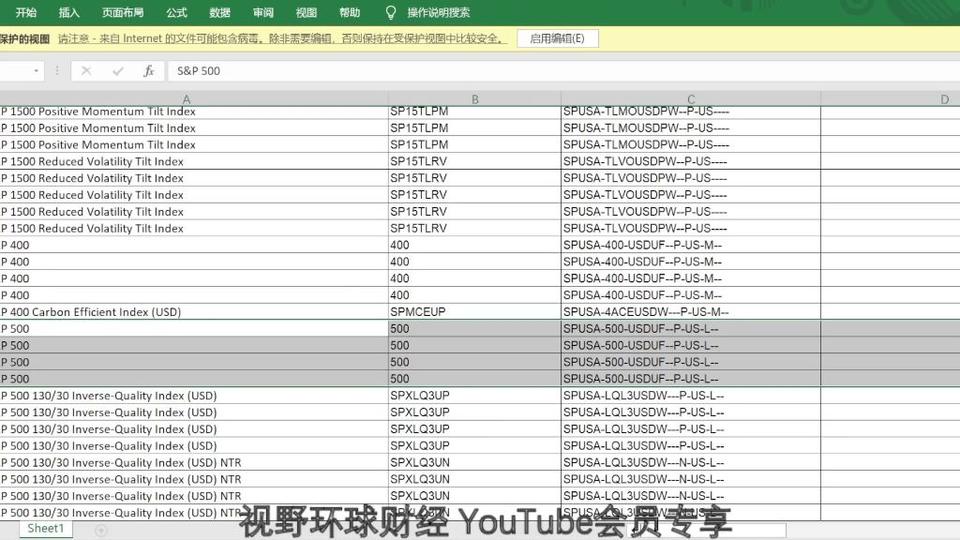The height and width of the screenshot is (540, 960).
Task: Click the first SPUSA-400-USDUF--P-US-M-- cell
Action: tap(691, 245)
